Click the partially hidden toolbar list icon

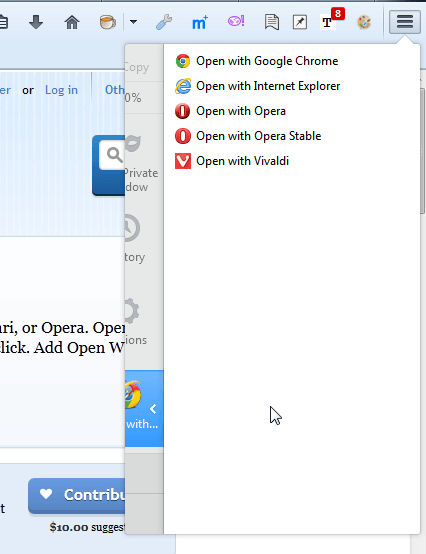pyautogui.click(x=4, y=22)
